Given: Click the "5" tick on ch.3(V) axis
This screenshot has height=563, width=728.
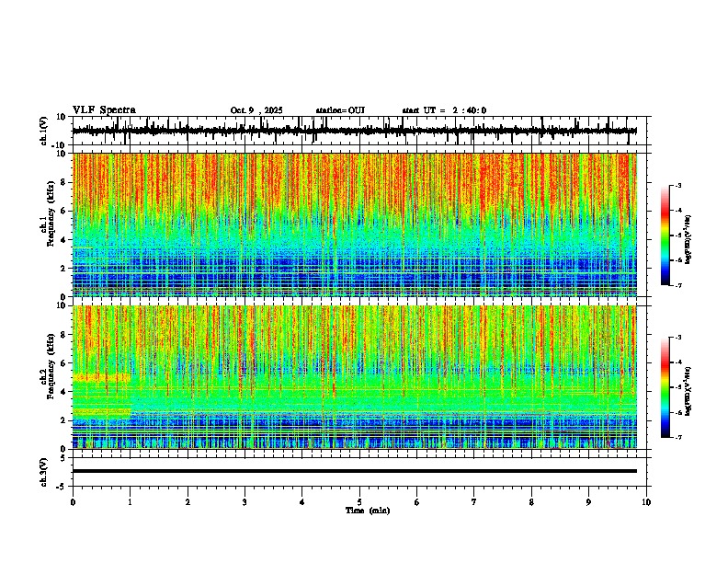Looking at the screenshot, I should tap(63, 457).
